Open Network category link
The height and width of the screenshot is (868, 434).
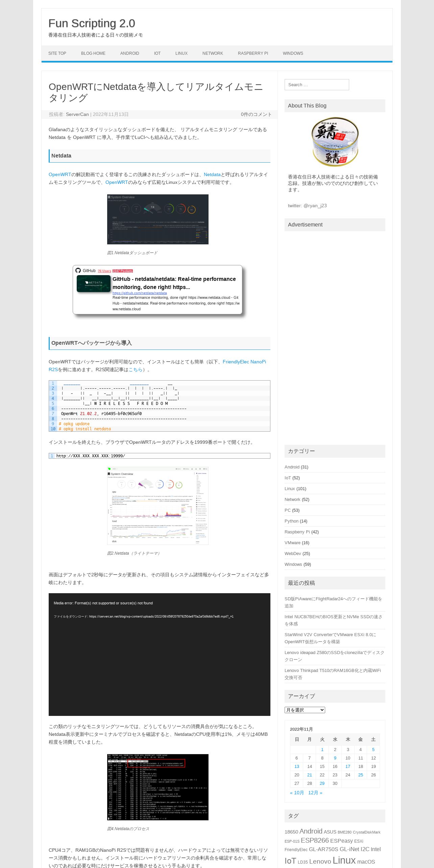pos(292,500)
